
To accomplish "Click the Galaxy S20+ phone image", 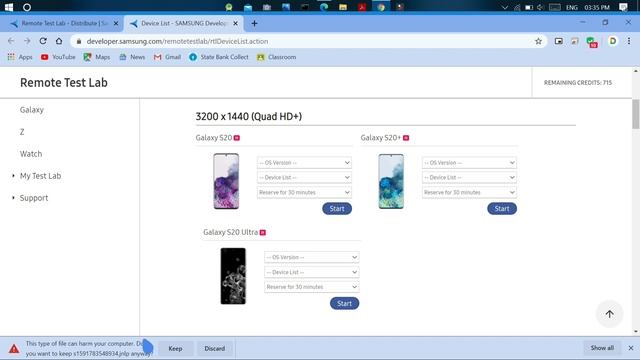I will [391, 181].
